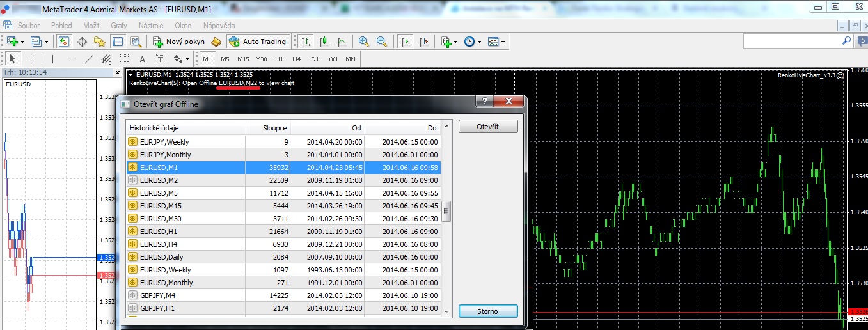Image resolution: width=868 pixels, height=330 pixels.
Task: Activate the D1 timeframe button
Action: click(x=315, y=59)
